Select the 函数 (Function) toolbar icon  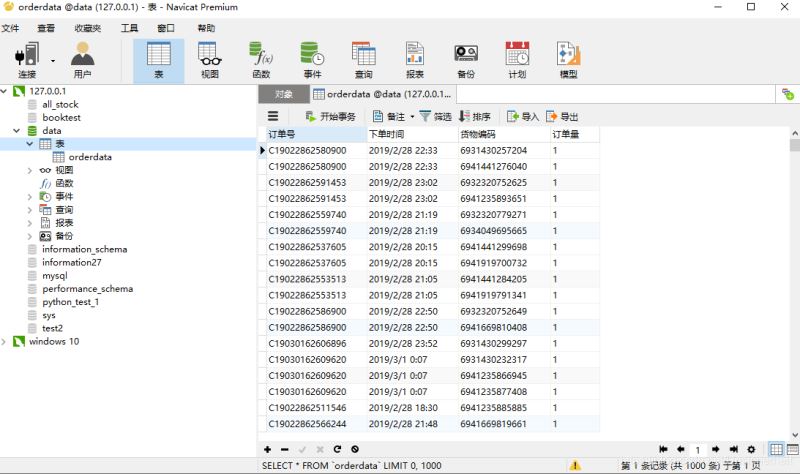pyautogui.click(x=261, y=60)
